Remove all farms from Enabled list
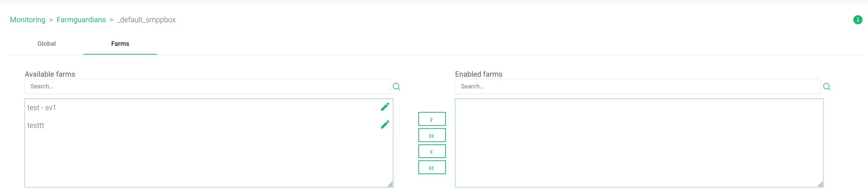 432,168
